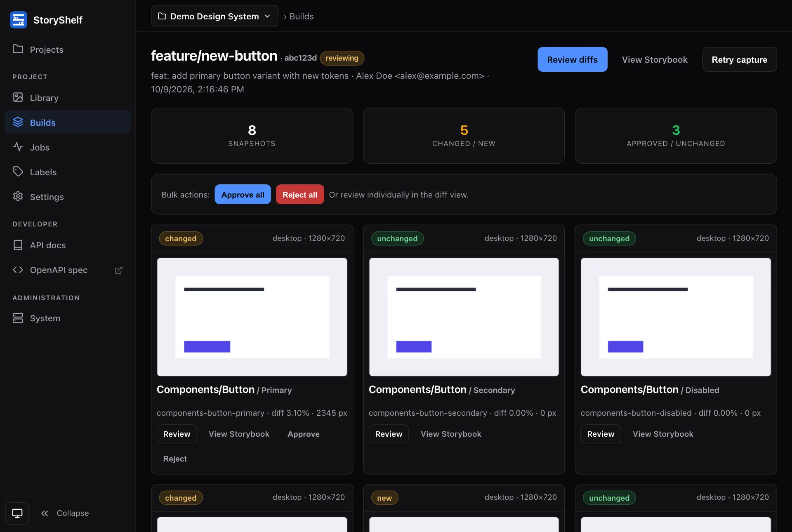The width and height of the screenshot is (792, 532).
Task: Review the Button Secondary snapshot
Action: 389,434
